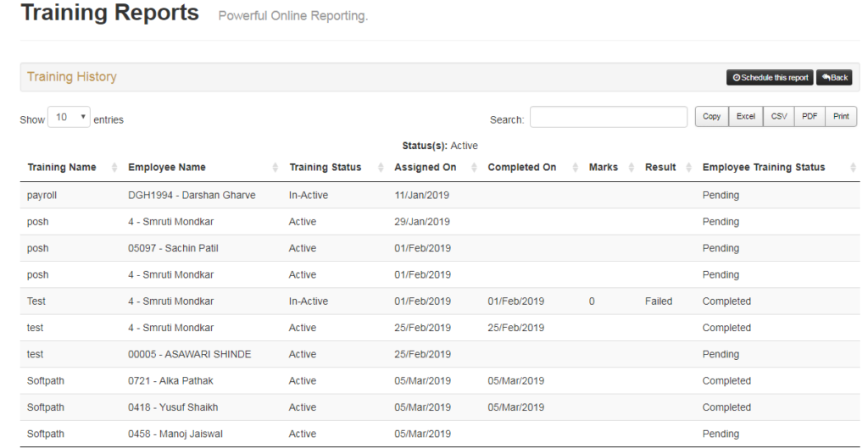The width and height of the screenshot is (868, 448).
Task: Sort by Training Status column arrows
Action: (x=381, y=167)
